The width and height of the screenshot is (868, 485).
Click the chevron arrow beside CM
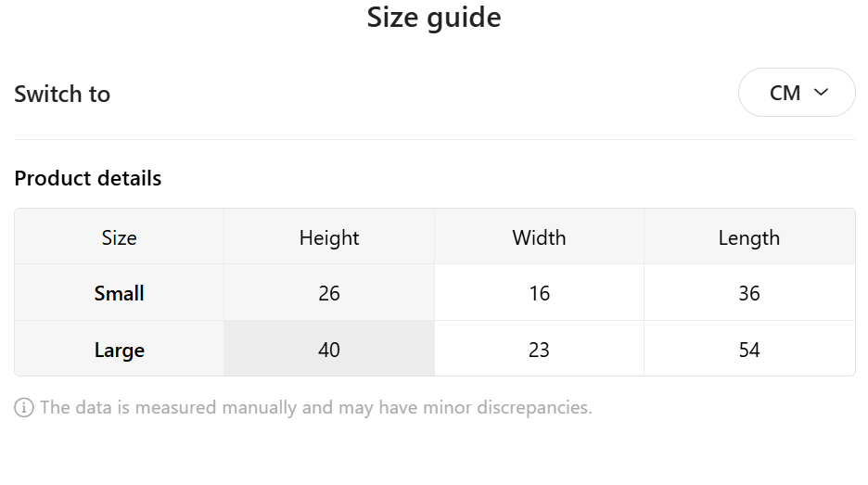[x=821, y=92]
